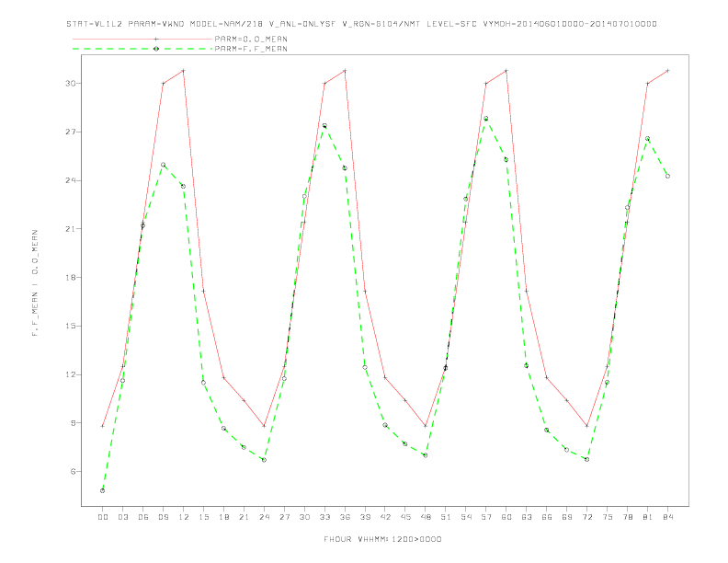Click x-axis forecast hour label 42

(385, 517)
